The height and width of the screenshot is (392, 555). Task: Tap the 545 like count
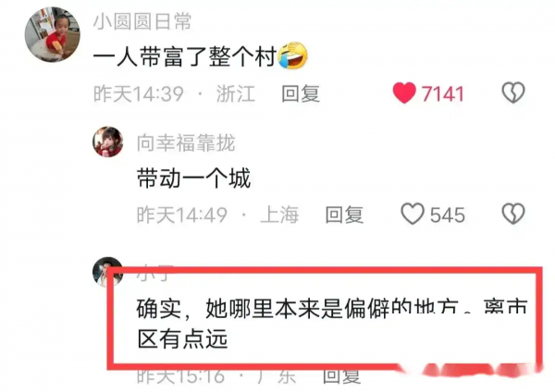(448, 215)
